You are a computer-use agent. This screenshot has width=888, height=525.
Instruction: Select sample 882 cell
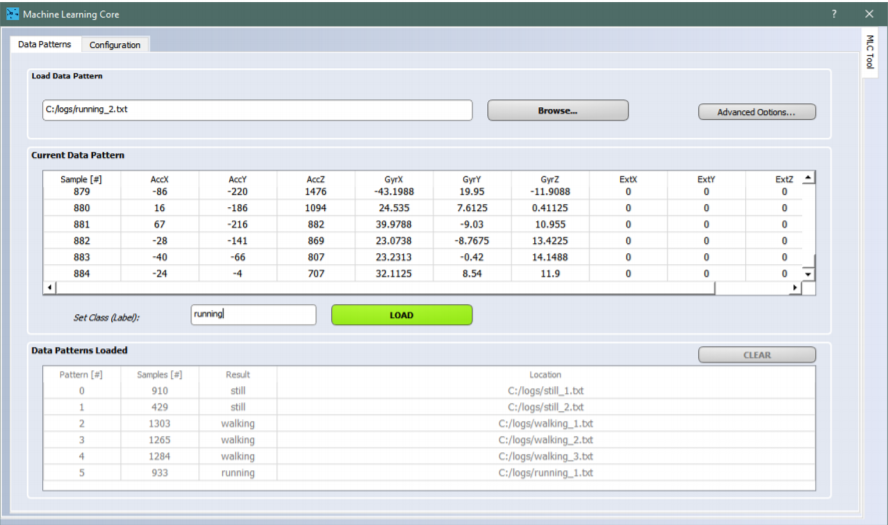pyautogui.click(x=82, y=241)
